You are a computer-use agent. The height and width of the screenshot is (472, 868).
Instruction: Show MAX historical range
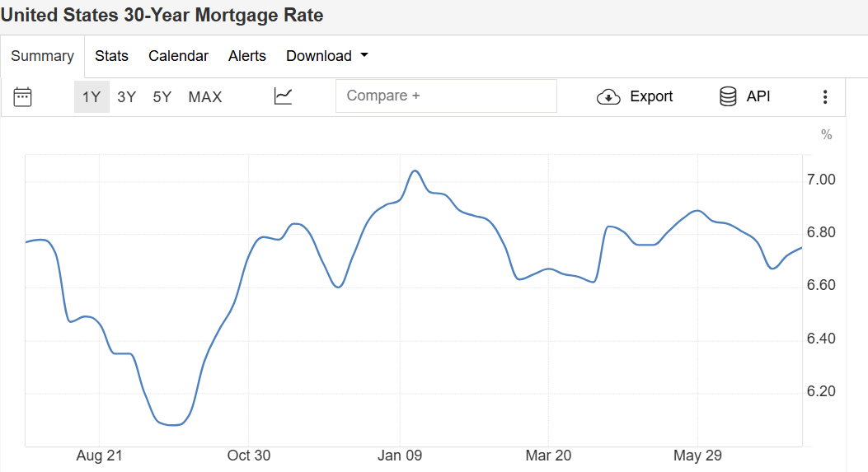coord(205,96)
